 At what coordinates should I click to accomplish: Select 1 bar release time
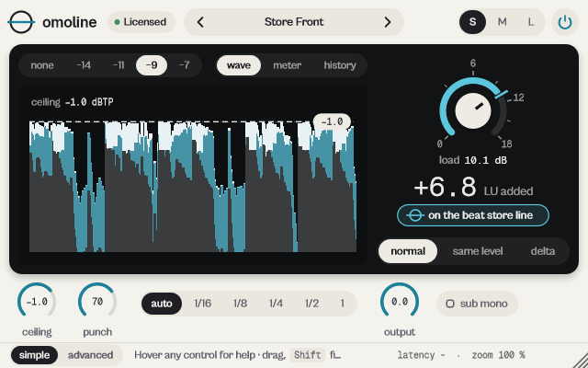coord(342,304)
